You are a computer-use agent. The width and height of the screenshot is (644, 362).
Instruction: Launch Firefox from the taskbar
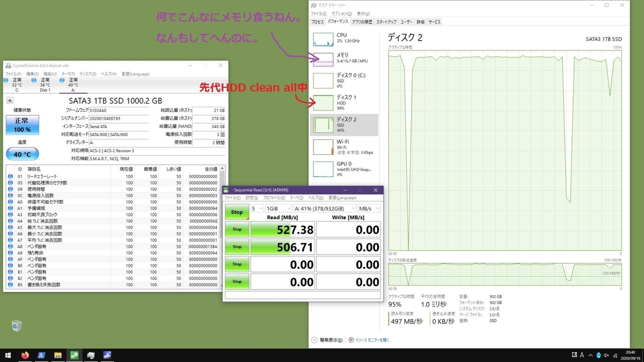(x=25, y=355)
